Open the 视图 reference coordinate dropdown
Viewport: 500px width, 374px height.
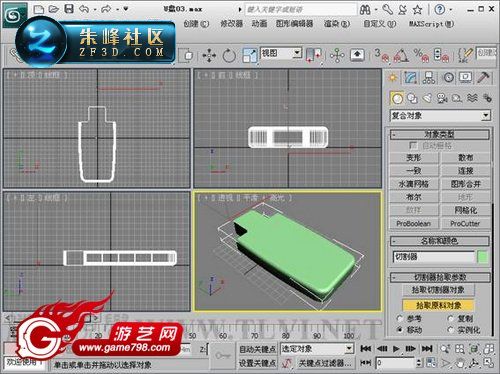pyautogui.click(x=296, y=53)
